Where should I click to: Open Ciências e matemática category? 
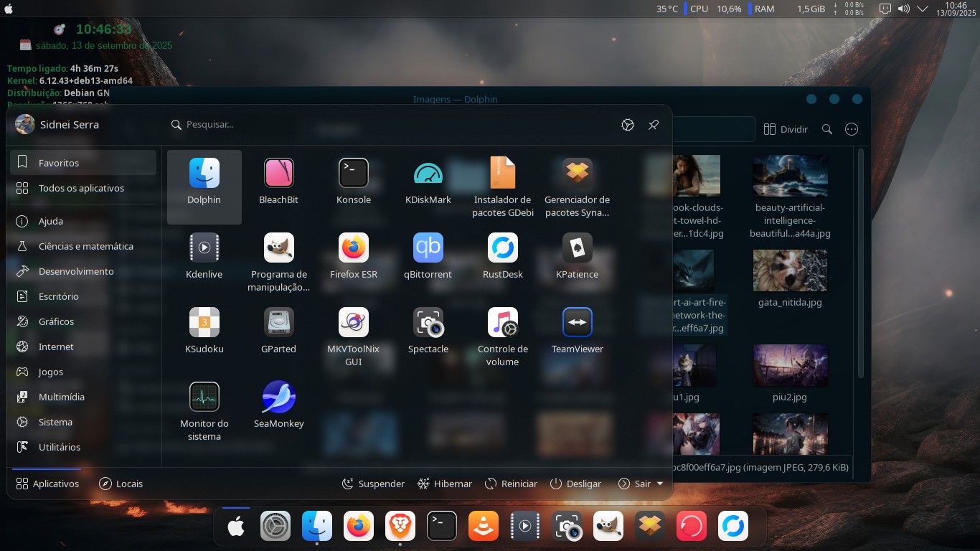point(83,246)
